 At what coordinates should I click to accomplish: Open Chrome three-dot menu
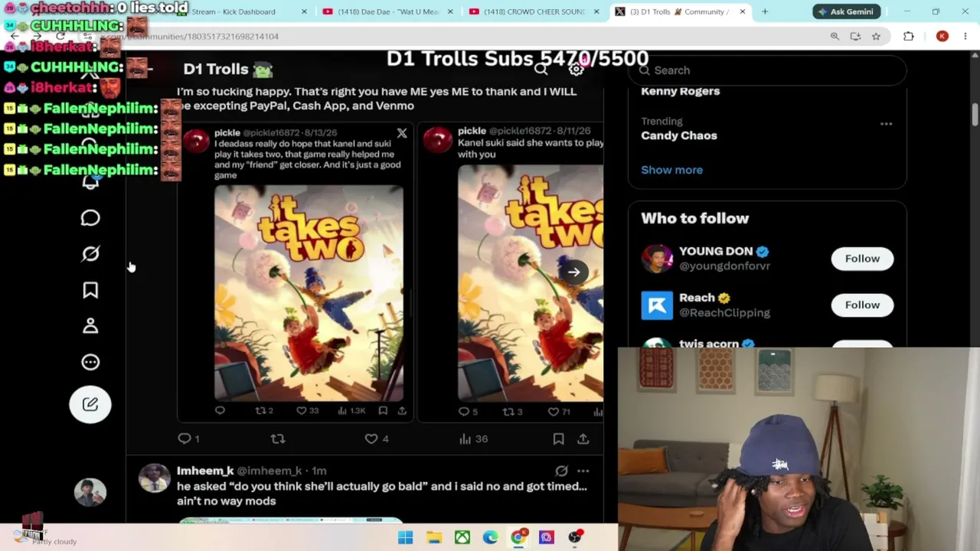point(965,36)
